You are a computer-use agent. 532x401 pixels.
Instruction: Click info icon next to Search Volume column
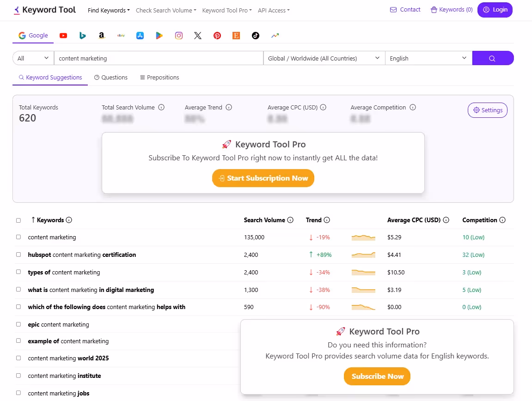290,220
